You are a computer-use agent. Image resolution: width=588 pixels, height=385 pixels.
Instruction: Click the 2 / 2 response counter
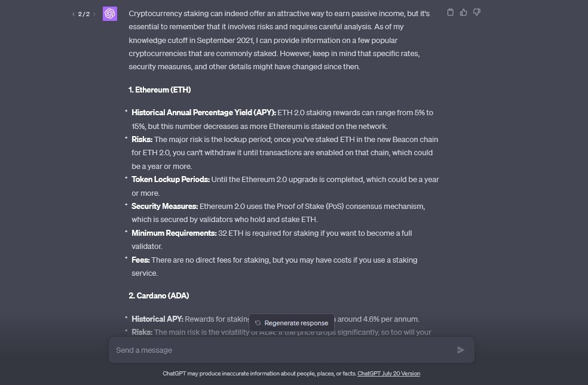(x=84, y=14)
